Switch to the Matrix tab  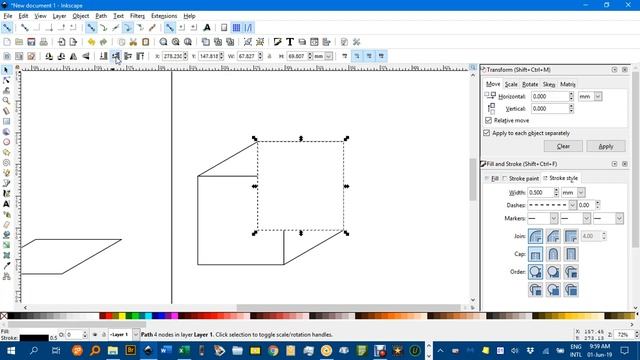click(x=567, y=84)
